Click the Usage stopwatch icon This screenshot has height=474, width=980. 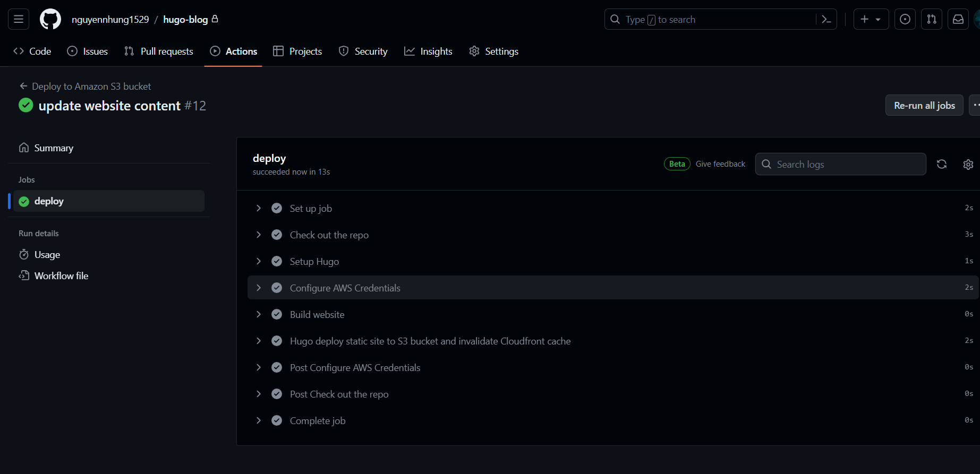point(24,254)
